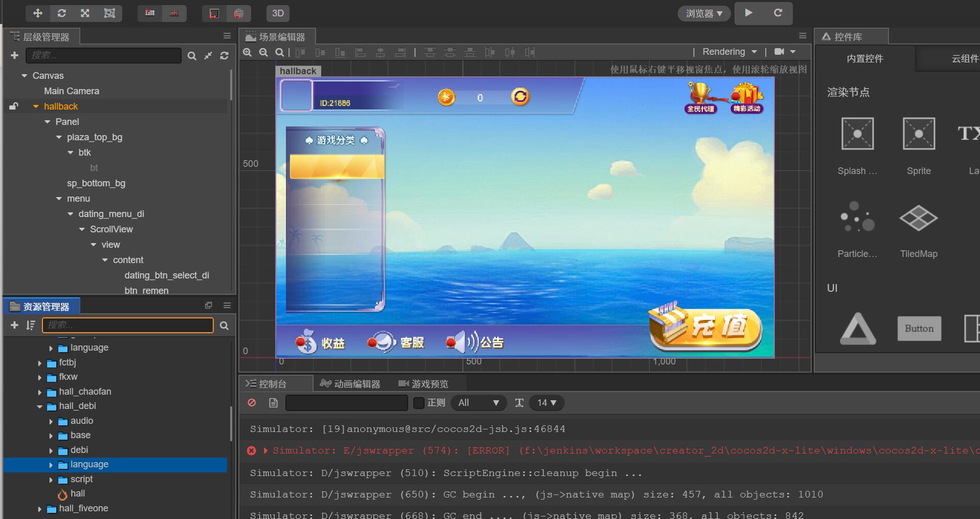Zoom out the scene editor
980x519 pixels.
[263, 52]
